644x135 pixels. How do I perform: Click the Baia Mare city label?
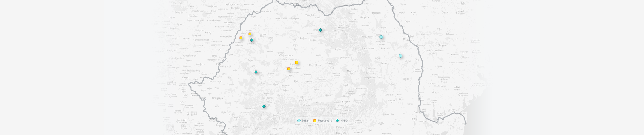tap(281, 19)
